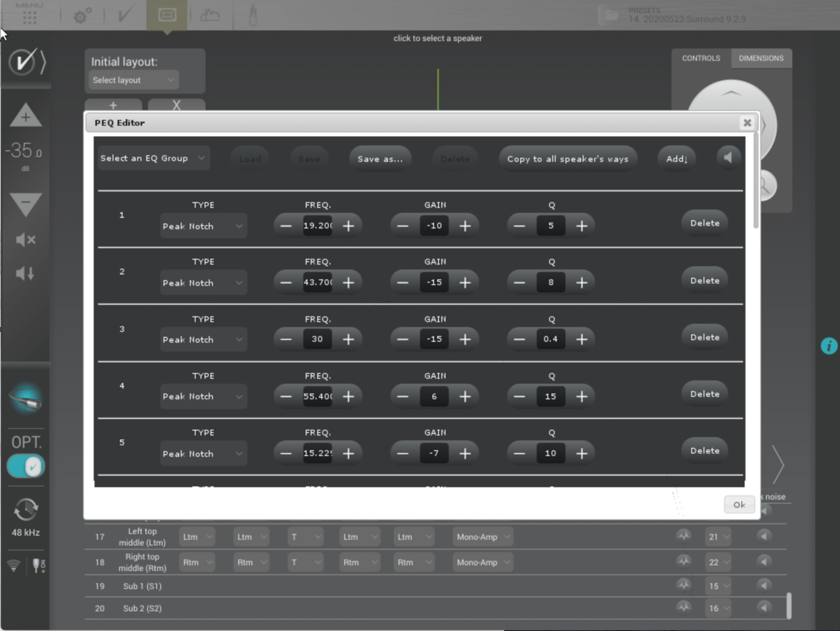This screenshot has height=631, width=840.
Task: Delete PEQ band 4
Action: [705, 394]
